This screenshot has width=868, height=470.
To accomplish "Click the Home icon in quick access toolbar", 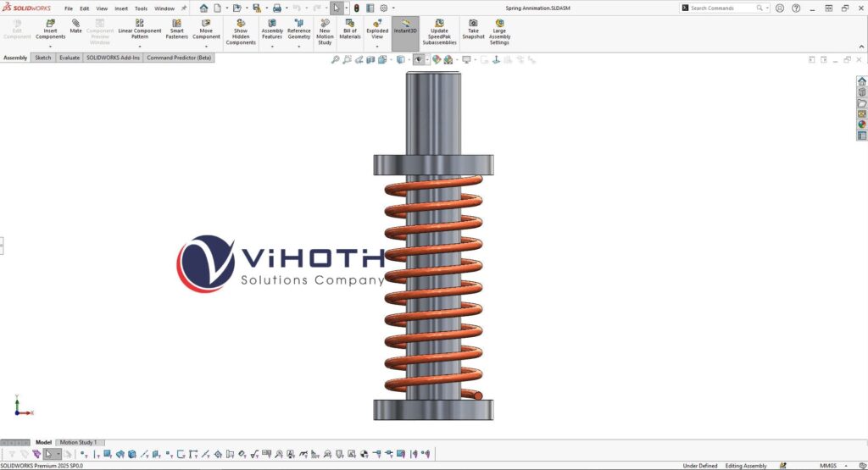I will click(x=203, y=8).
